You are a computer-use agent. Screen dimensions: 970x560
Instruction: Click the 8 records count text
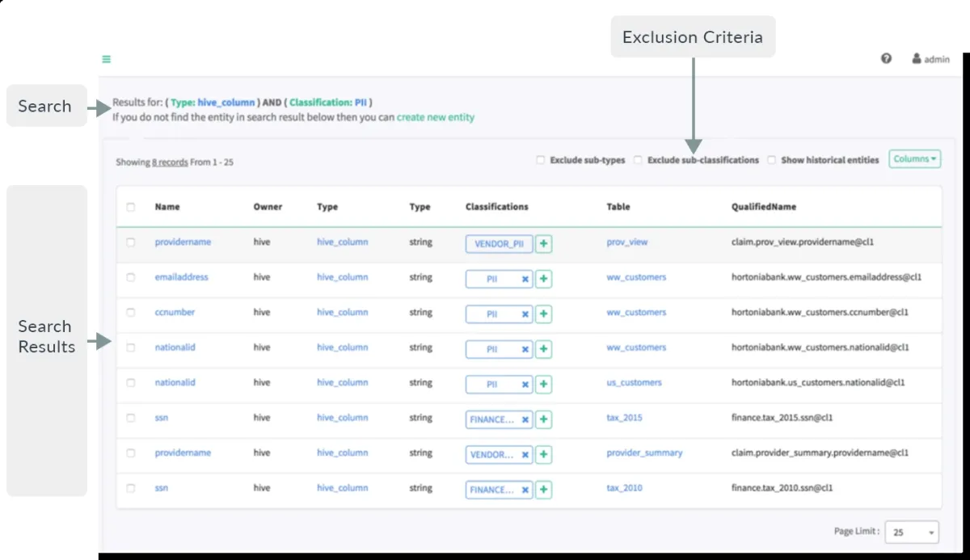point(170,162)
